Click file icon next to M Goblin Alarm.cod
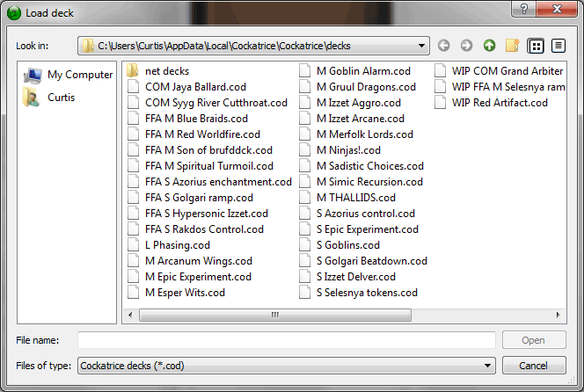The image size is (584, 392). pos(304,70)
